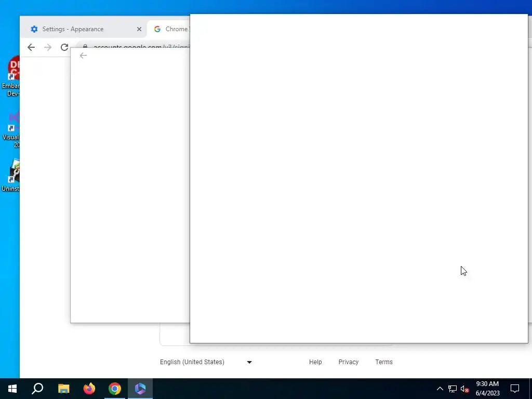Click the purple hexagon app in taskbar
This screenshot has height=399, width=532.
[x=140, y=389]
